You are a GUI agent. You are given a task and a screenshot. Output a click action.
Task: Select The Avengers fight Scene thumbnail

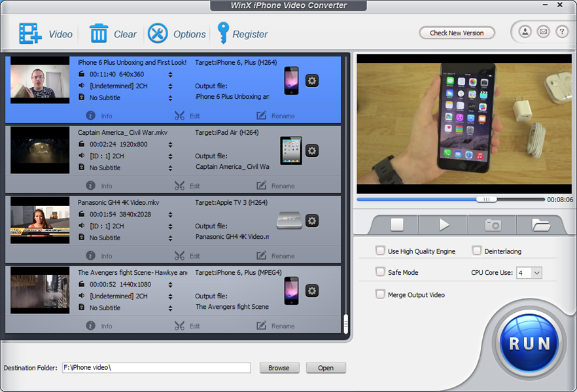[x=40, y=290]
